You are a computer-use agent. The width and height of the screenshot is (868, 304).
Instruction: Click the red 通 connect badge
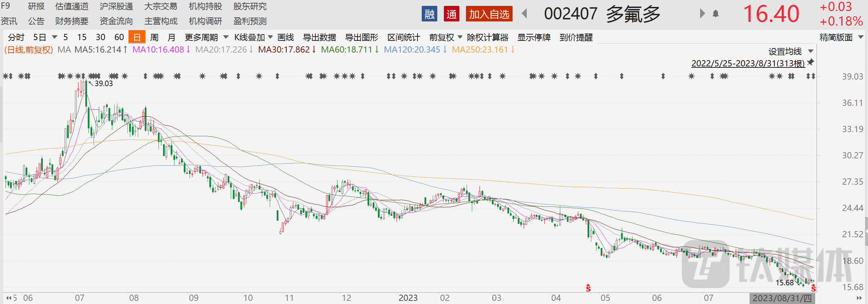(x=451, y=14)
